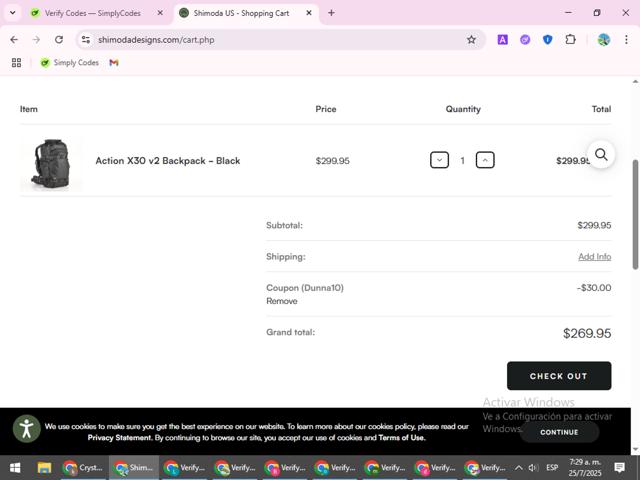Increase backpack quantity by one

(485, 160)
